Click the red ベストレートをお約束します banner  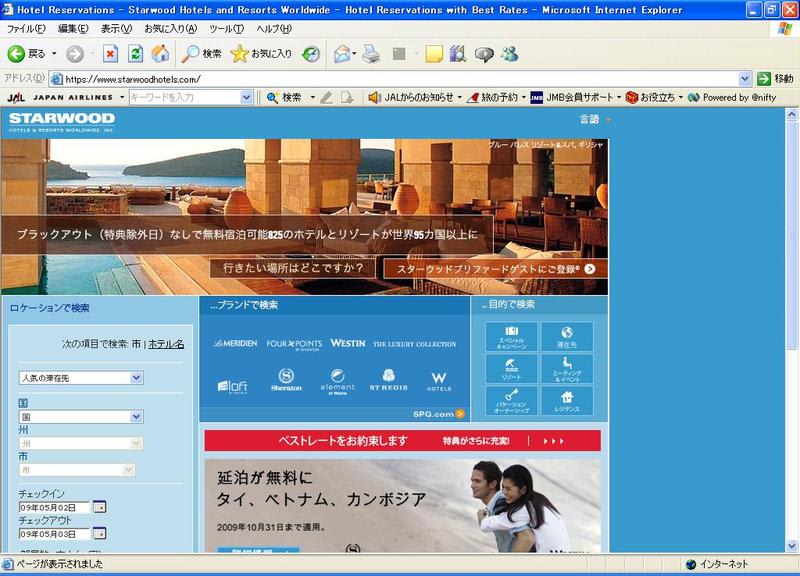tap(403, 441)
